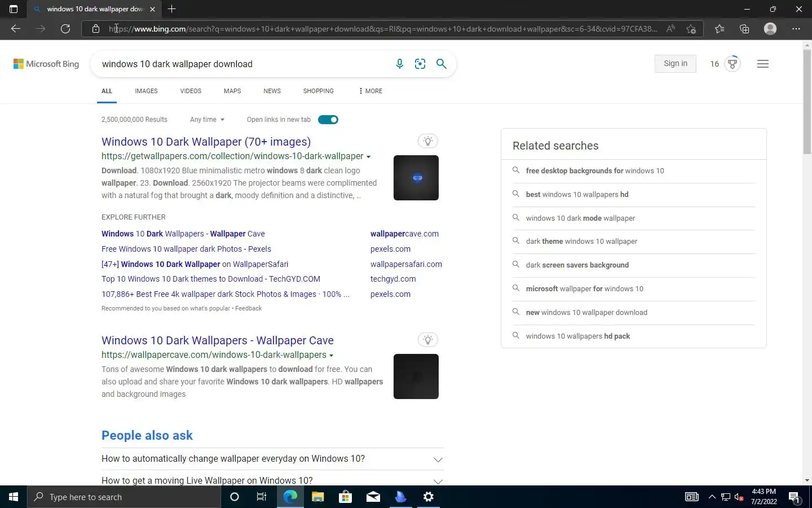Open Collections button in toolbar
This screenshot has width=812, height=508.
744,29
